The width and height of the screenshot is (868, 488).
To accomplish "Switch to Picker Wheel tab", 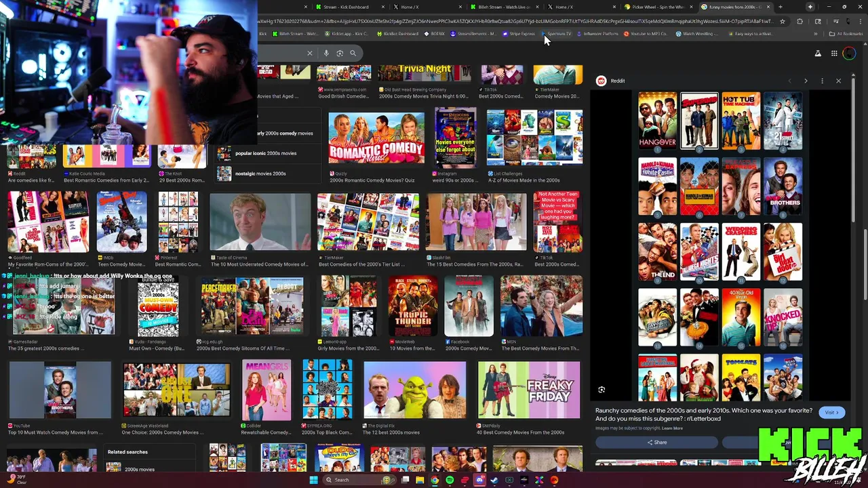I will pos(658,7).
